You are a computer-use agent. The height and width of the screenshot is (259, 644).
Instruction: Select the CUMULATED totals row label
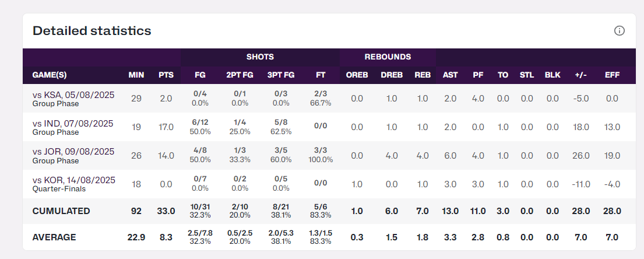tap(61, 211)
